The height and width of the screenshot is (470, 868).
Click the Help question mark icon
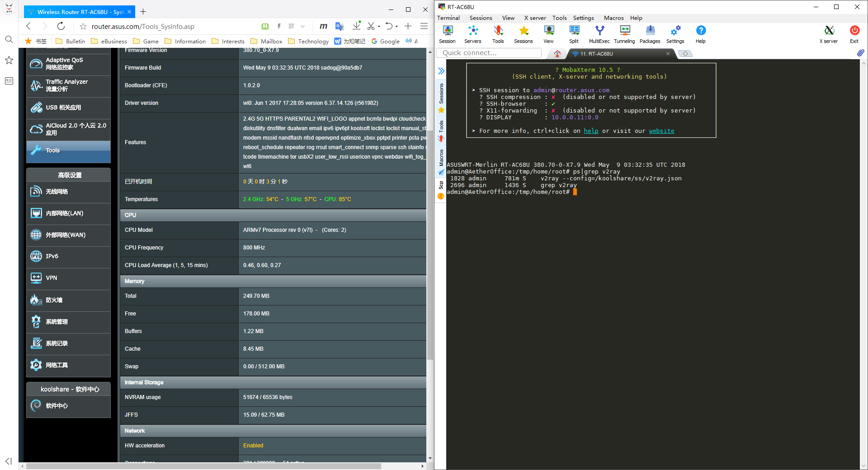pos(701,34)
